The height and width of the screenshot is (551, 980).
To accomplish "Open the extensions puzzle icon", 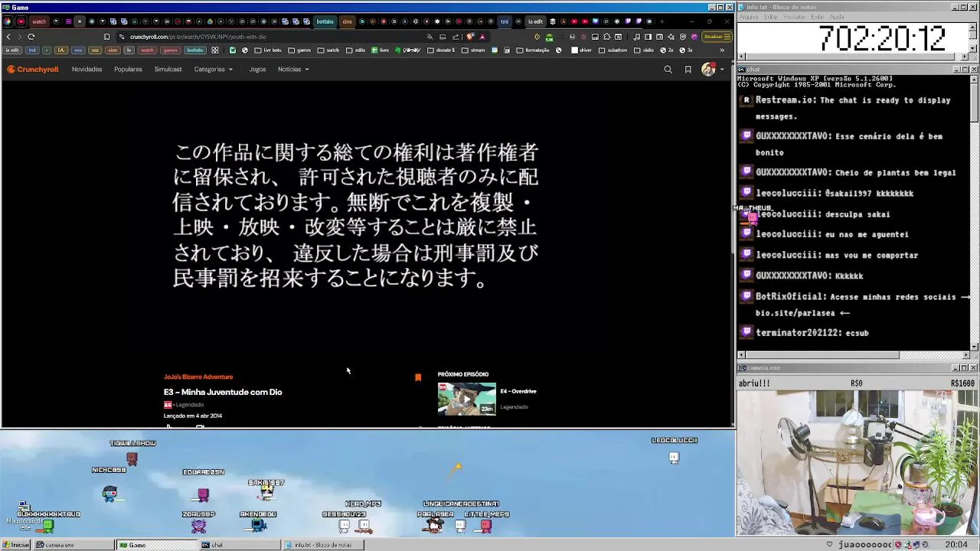I will [606, 37].
